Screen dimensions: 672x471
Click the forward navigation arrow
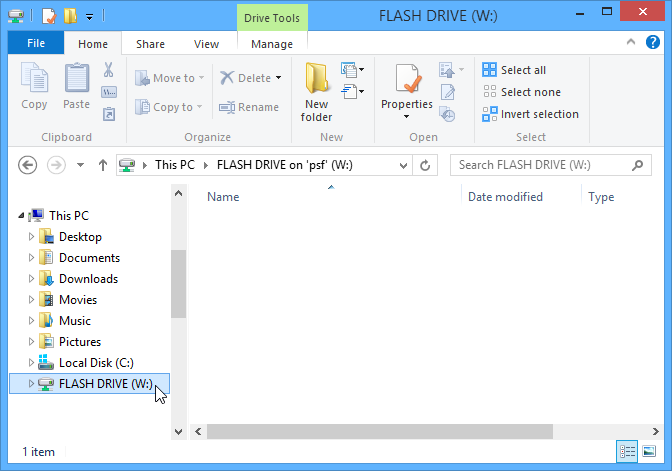click(x=56, y=165)
